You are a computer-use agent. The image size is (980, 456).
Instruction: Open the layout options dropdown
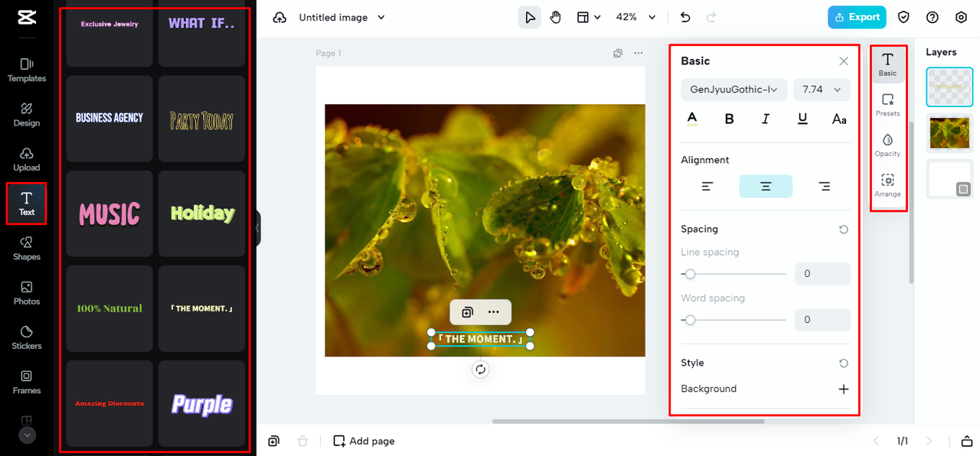(588, 17)
